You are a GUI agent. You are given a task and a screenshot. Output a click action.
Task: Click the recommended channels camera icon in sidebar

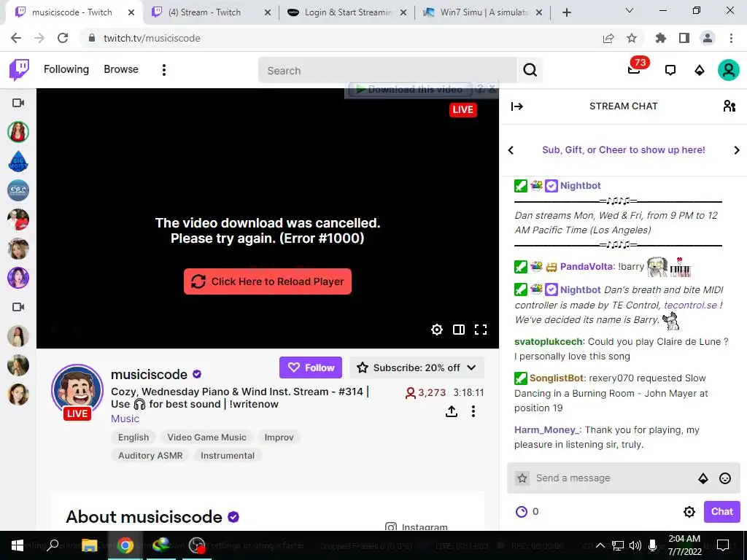[x=18, y=307]
